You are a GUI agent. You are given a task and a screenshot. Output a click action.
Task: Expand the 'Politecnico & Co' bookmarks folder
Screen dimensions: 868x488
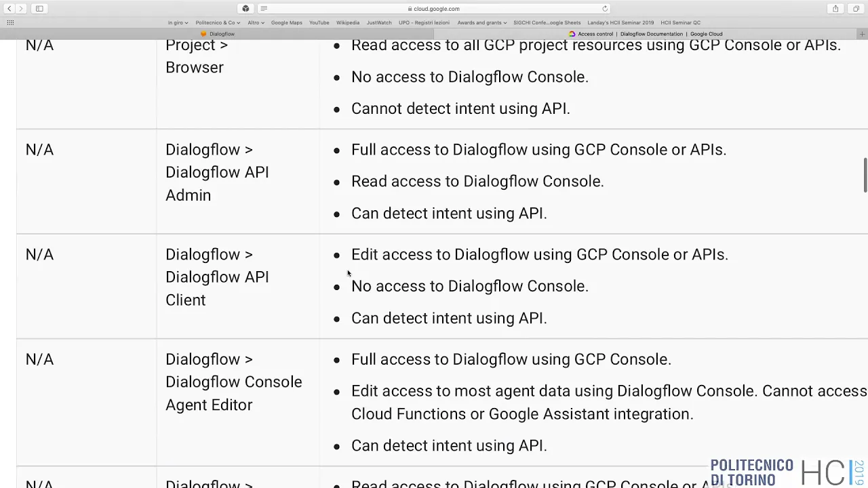pyautogui.click(x=218, y=22)
